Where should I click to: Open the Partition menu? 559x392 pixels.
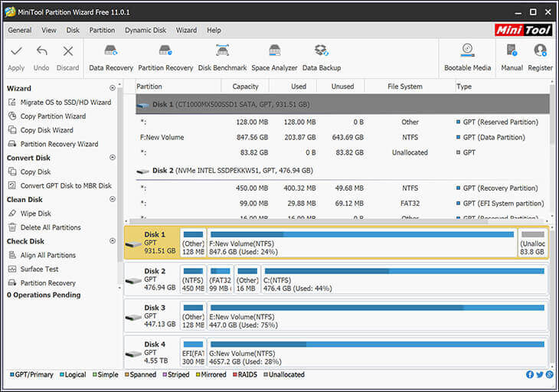[102, 31]
